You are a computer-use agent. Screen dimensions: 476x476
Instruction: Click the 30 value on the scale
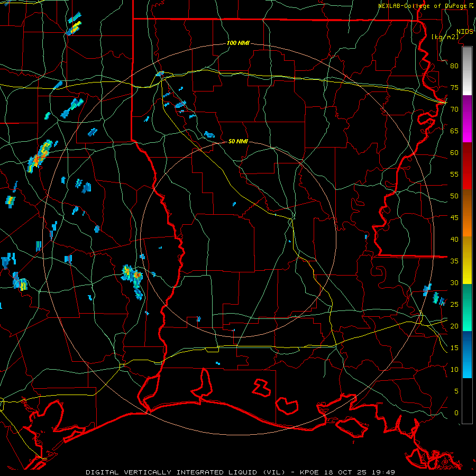pos(454,282)
